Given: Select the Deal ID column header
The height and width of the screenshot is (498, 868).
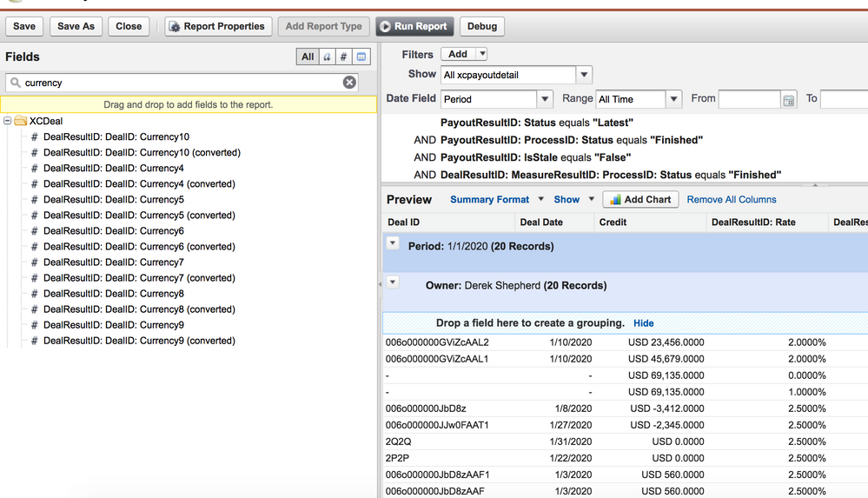Looking at the screenshot, I should pyautogui.click(x=448, y=222).
